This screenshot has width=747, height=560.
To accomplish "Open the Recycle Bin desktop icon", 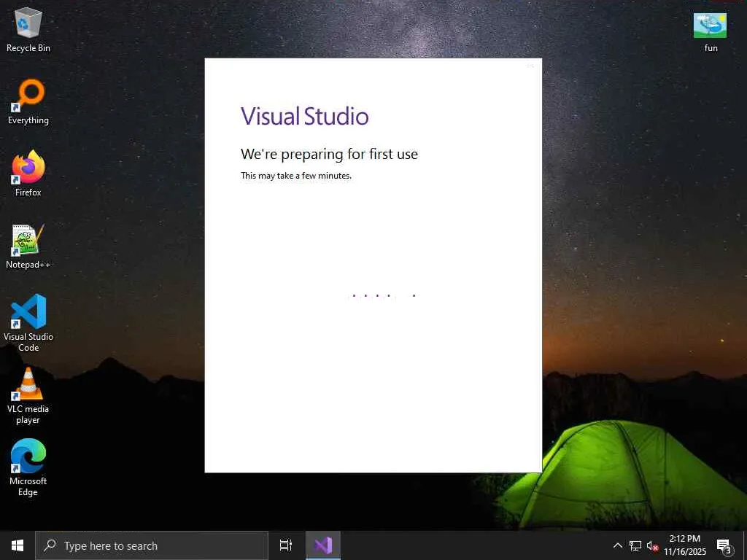I will [x=28, y=29].
